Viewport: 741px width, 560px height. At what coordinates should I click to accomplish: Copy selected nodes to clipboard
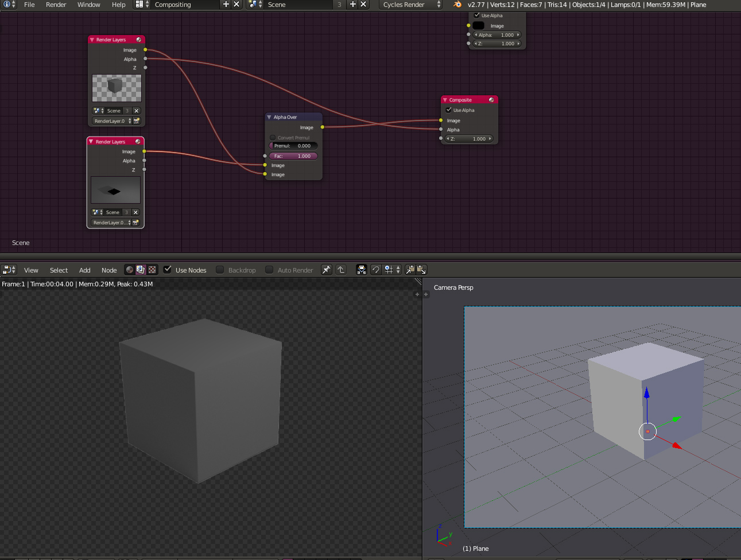pyautogui.click(x=410, y=270)
